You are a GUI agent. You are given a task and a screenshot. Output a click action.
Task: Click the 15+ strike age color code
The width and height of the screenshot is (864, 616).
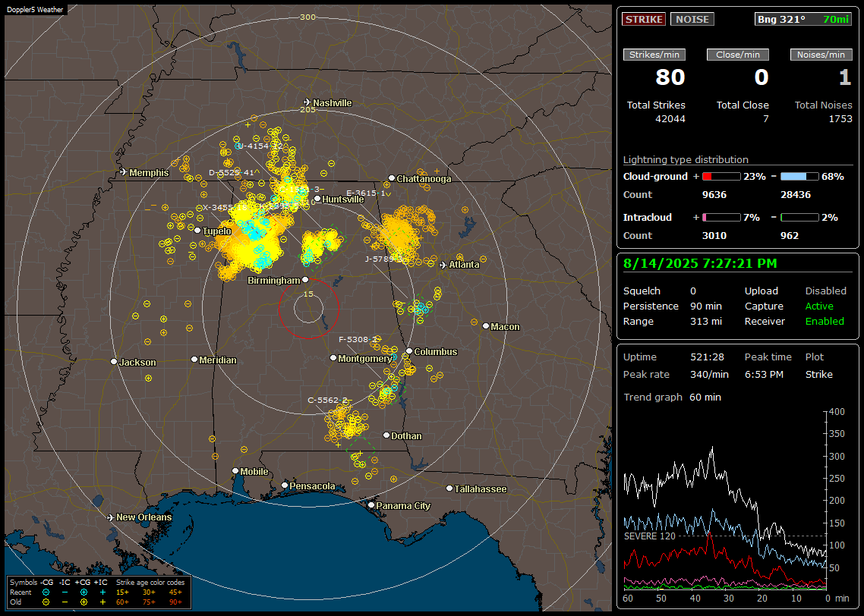point(122,592)
